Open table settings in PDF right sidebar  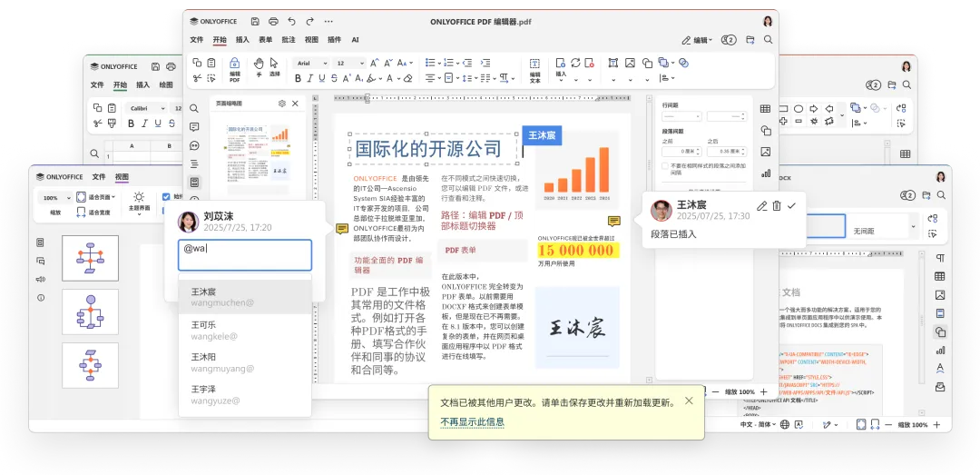pos(765,109)
